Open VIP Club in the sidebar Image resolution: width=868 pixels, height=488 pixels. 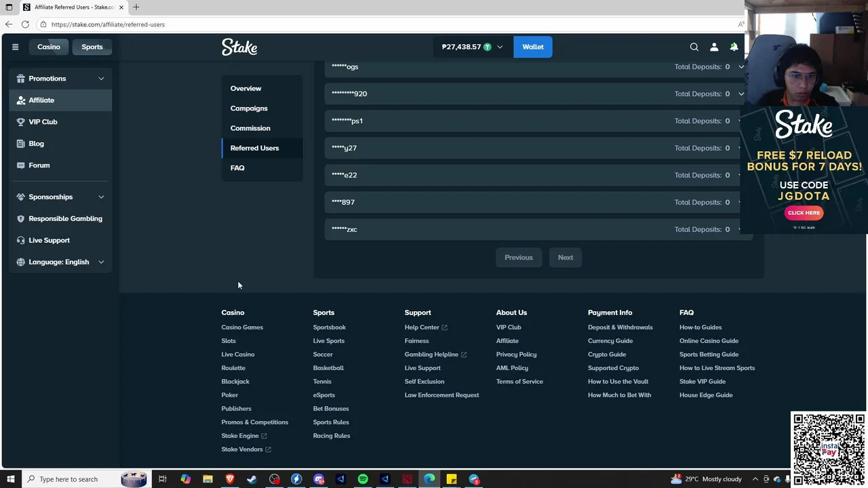60,122
